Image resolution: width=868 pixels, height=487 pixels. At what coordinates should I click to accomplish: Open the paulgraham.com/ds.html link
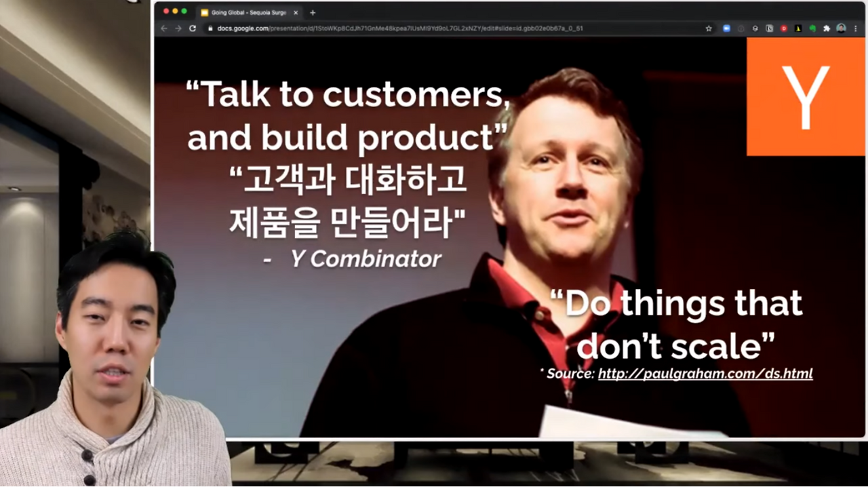tap(705, 374)
